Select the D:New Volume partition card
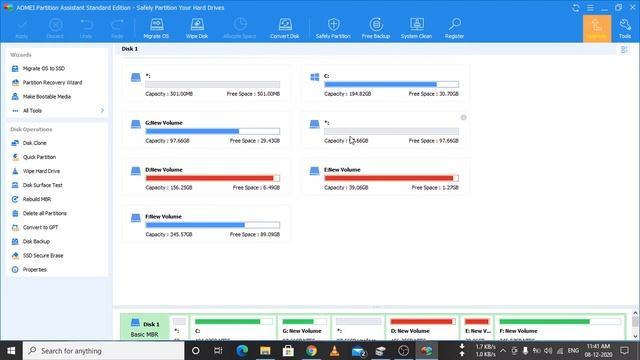 pyautogui.click(x=206, y=177)
